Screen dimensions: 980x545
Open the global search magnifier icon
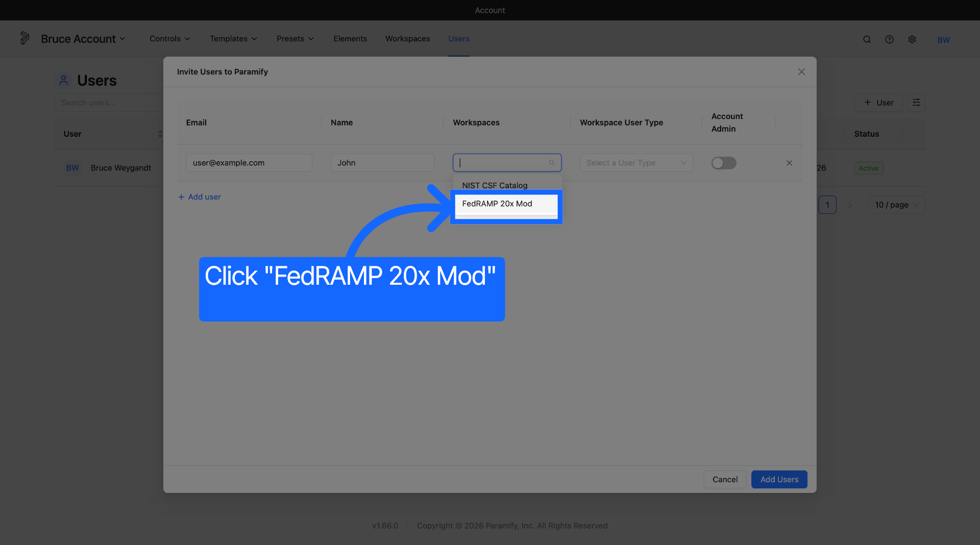click(x=867, y=39)
